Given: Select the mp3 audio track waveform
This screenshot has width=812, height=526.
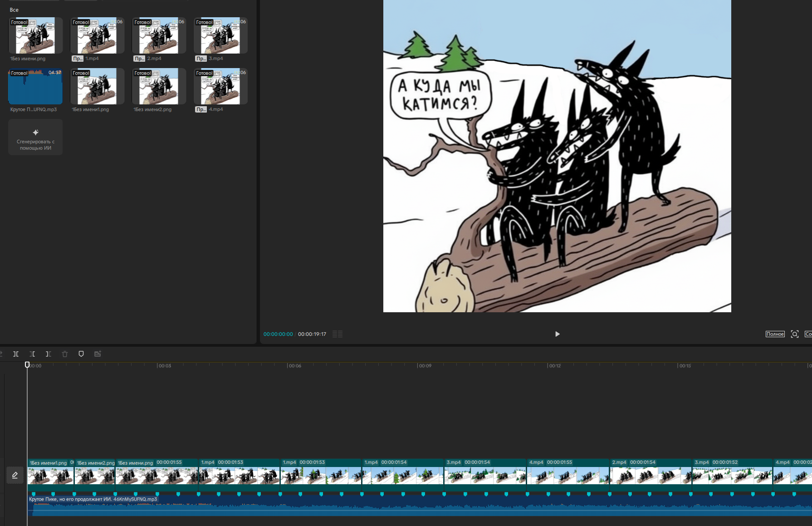Looking at the screenshot, I should (x=408, y=509).
